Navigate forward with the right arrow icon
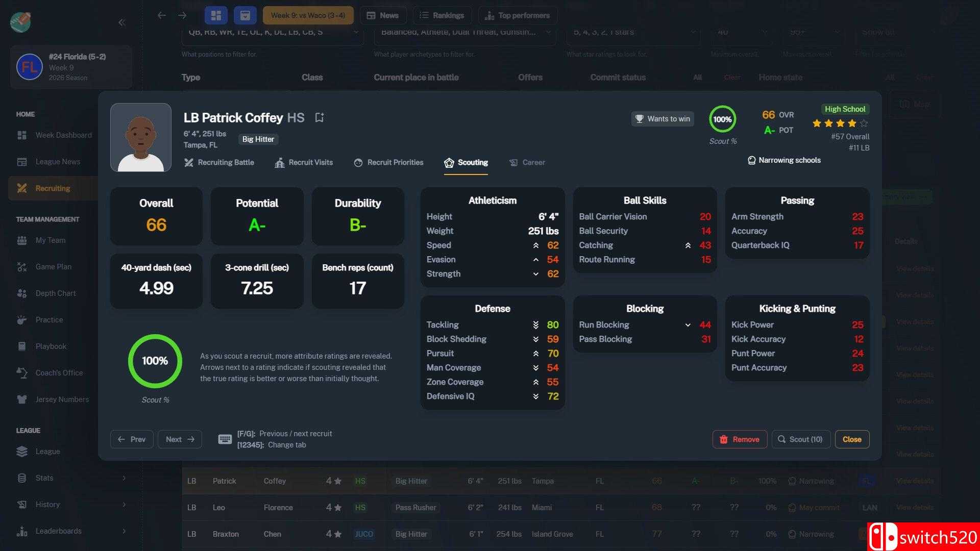The image size is (980, 551). coord(182,15)
